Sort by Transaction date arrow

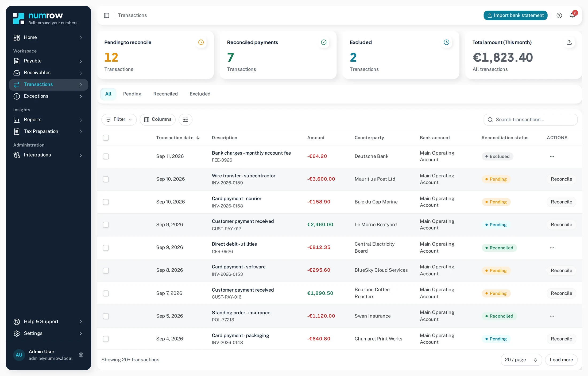tap(198, 138)
